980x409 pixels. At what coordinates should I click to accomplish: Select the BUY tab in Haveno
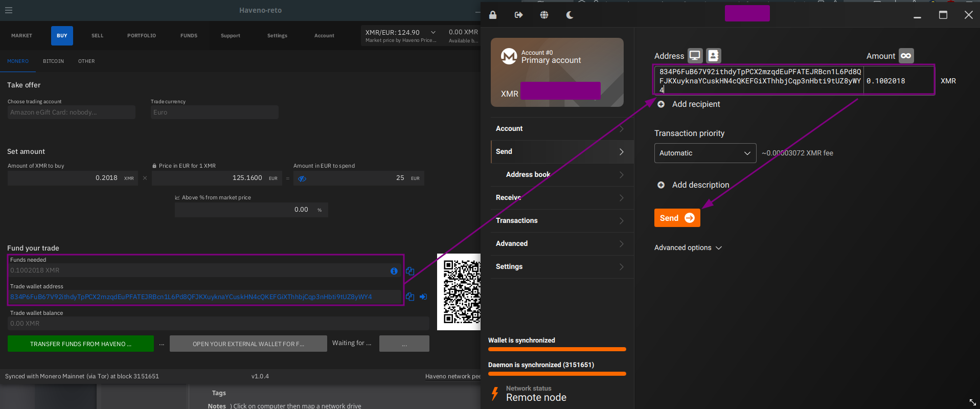coord(62,36)
